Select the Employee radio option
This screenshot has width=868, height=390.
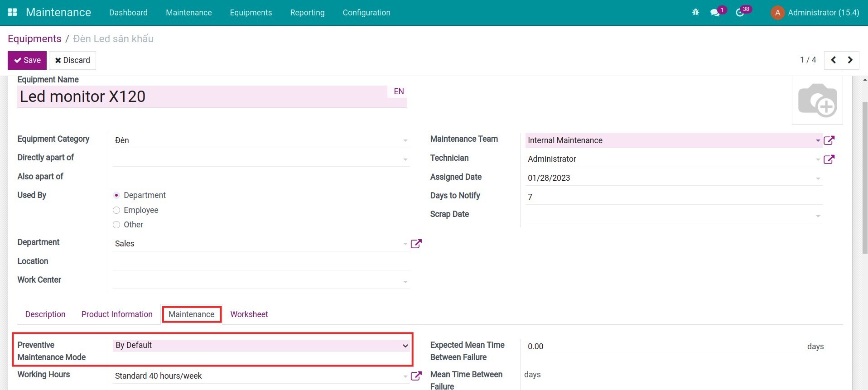pos(116,210)
